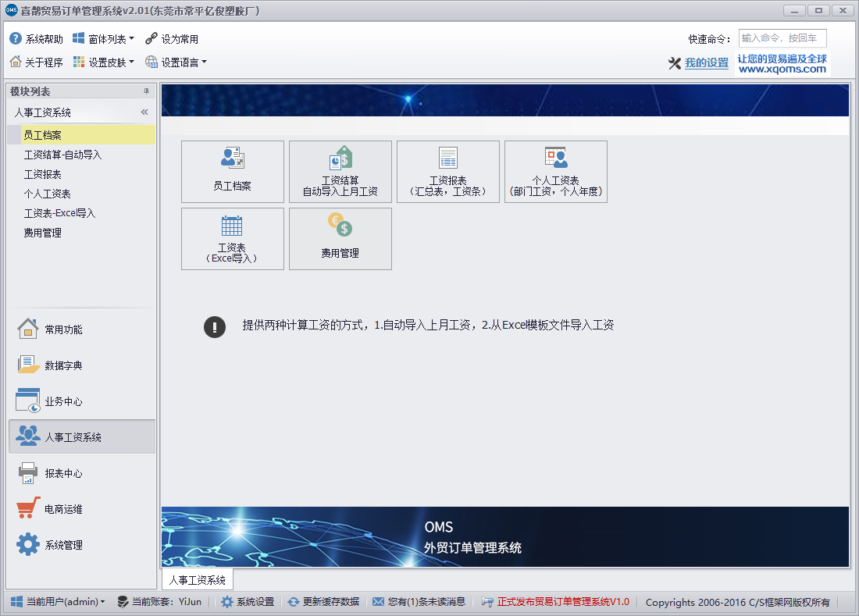This screenshot has width=859, height=616.
Task: Maximize the application window
Action: [818, 10]
